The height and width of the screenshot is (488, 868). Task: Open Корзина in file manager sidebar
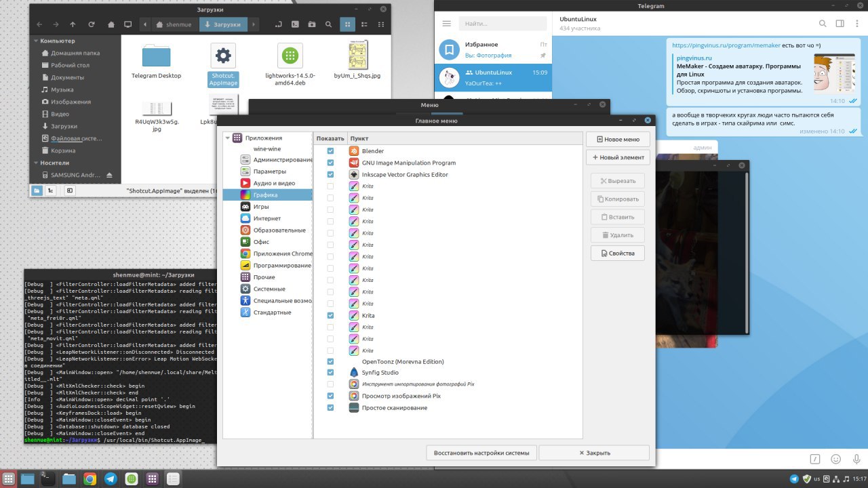coord(63,150)
